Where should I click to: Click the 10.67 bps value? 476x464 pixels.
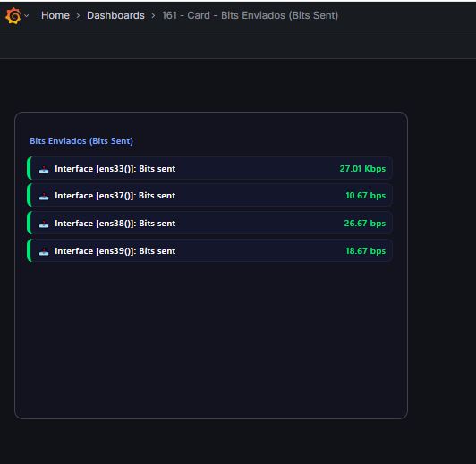tap(365, 196)
